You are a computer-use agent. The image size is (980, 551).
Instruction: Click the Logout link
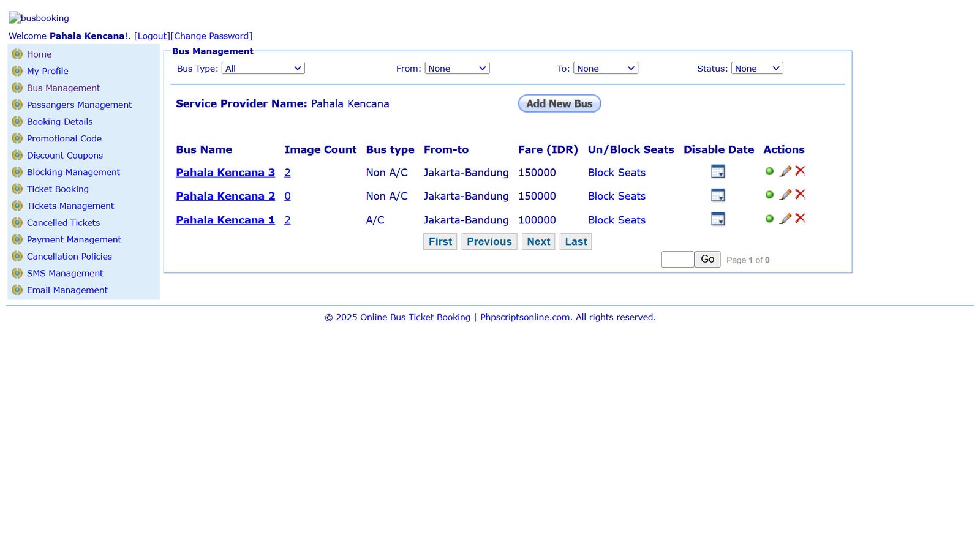tap(152, 36)
